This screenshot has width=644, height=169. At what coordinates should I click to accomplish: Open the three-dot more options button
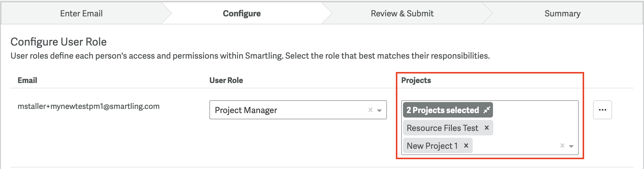[602, 110]
